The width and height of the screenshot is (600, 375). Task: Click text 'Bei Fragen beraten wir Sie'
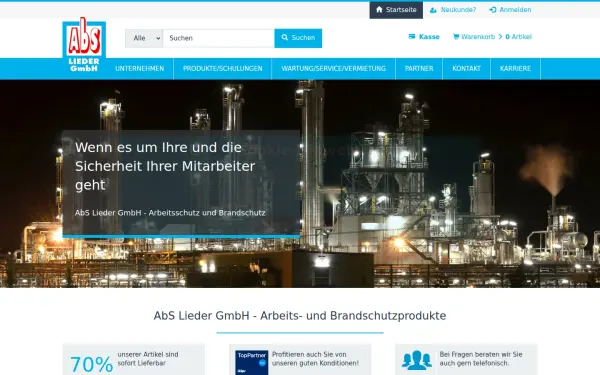tap(481, 354)
